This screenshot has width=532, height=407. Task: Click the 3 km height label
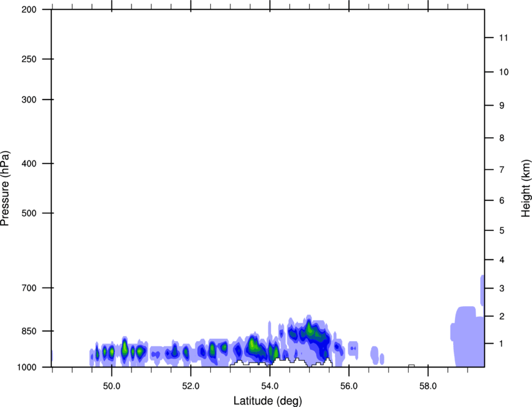501,289
